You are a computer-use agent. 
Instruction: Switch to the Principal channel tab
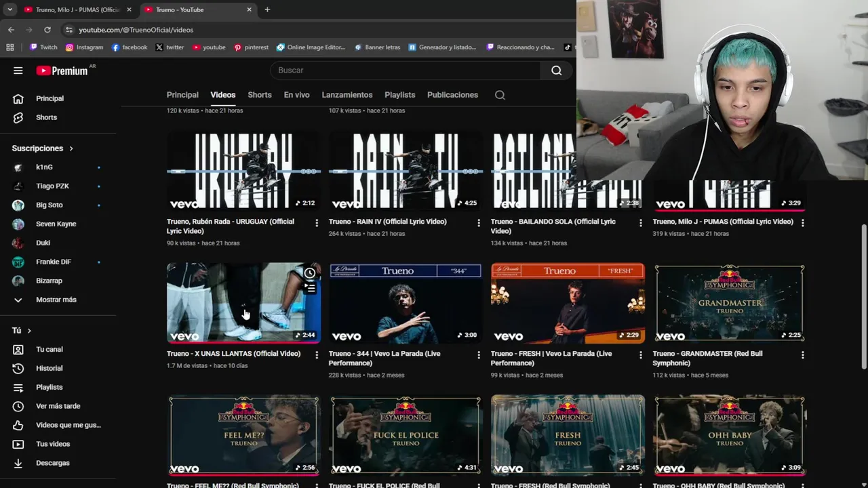coord(182,95)
